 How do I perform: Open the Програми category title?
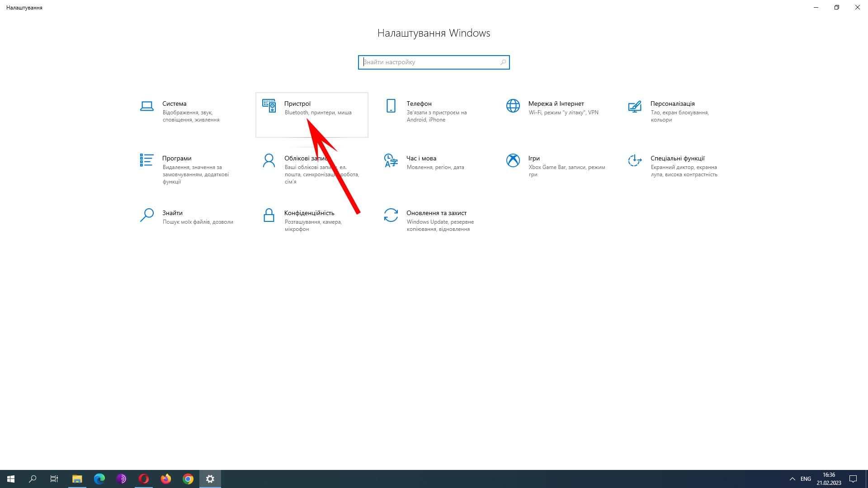(177, 159)
